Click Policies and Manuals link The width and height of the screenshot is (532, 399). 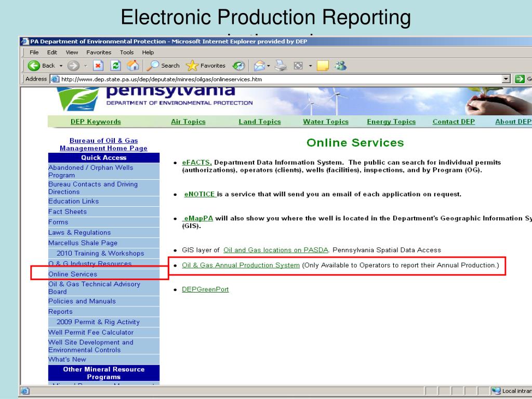(x=82, y=301)
